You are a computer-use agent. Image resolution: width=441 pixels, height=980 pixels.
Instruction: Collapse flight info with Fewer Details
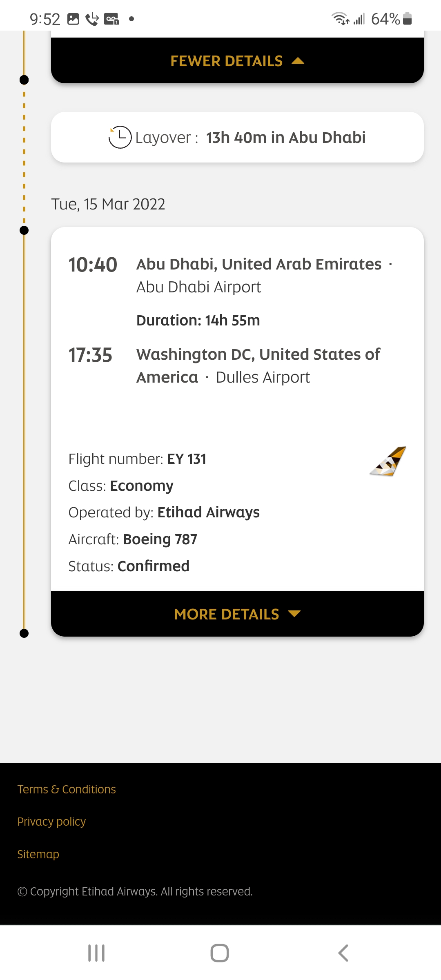coord(237,61)
